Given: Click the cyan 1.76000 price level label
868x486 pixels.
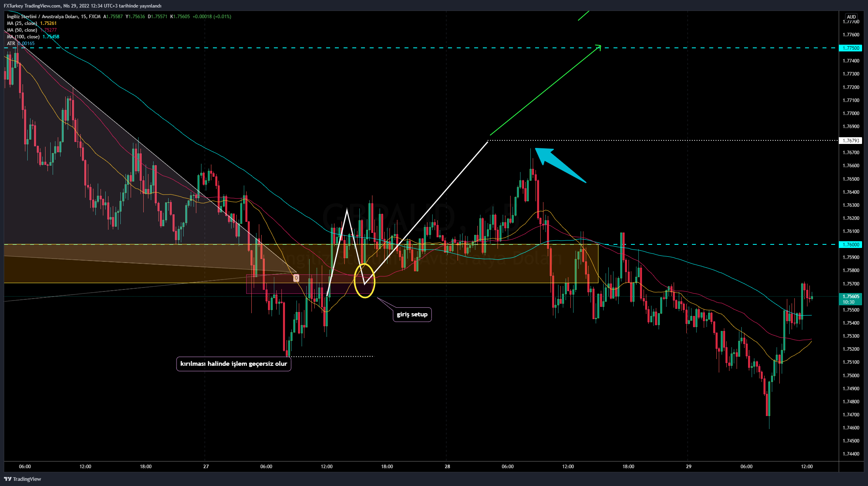Looking at the screenshot, I should pos(851,245).
